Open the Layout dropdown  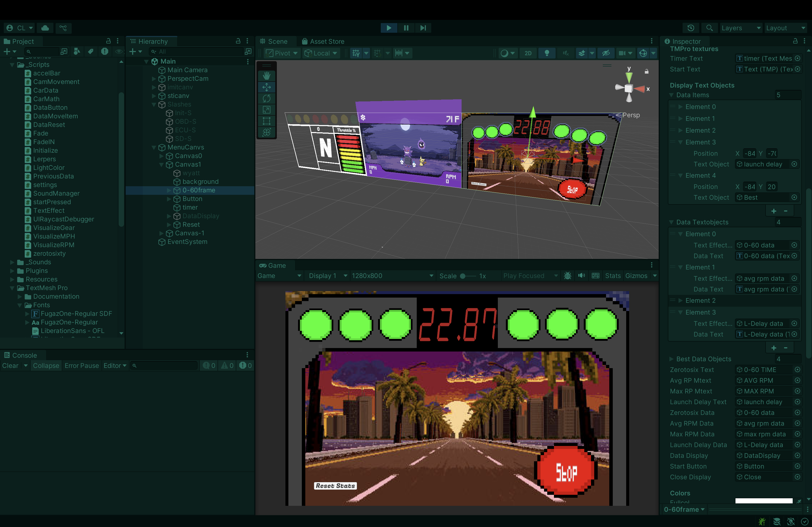[x=785, y=28]
